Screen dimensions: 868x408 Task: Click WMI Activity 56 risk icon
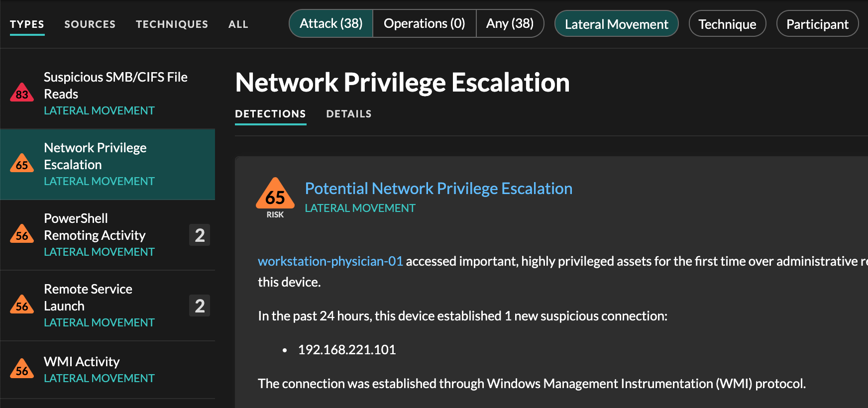click(22, 369)
